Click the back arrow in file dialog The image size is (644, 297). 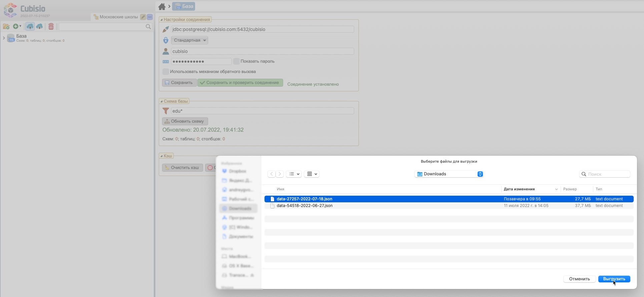click(272, 174)
